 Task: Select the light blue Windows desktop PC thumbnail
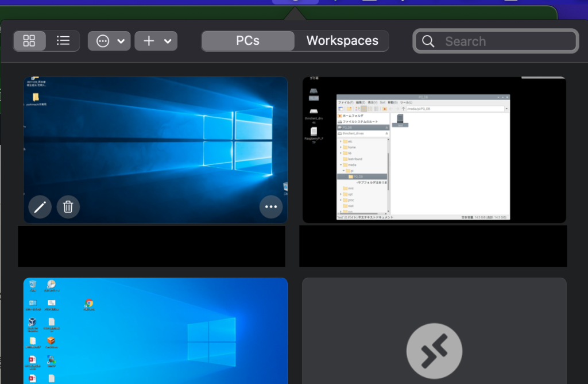[156, 331]
